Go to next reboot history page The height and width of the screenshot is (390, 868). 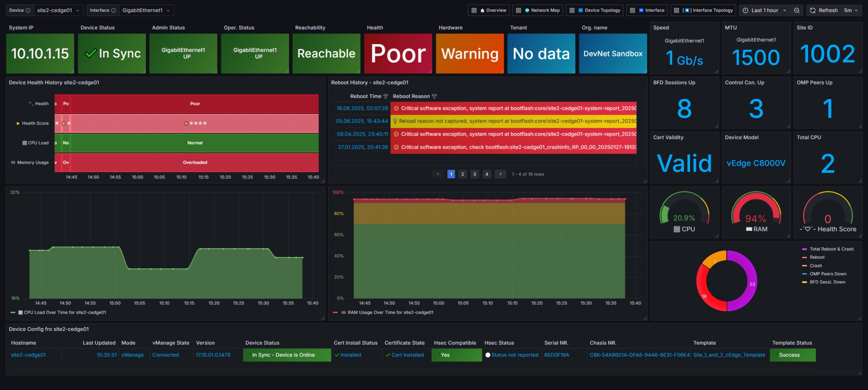[500, 174]
